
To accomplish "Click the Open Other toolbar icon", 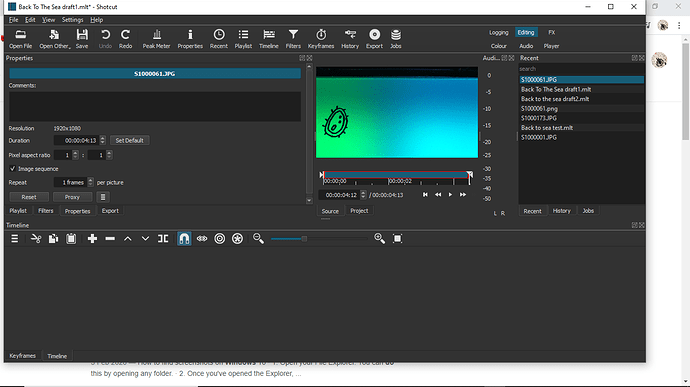I will (54, 38).
